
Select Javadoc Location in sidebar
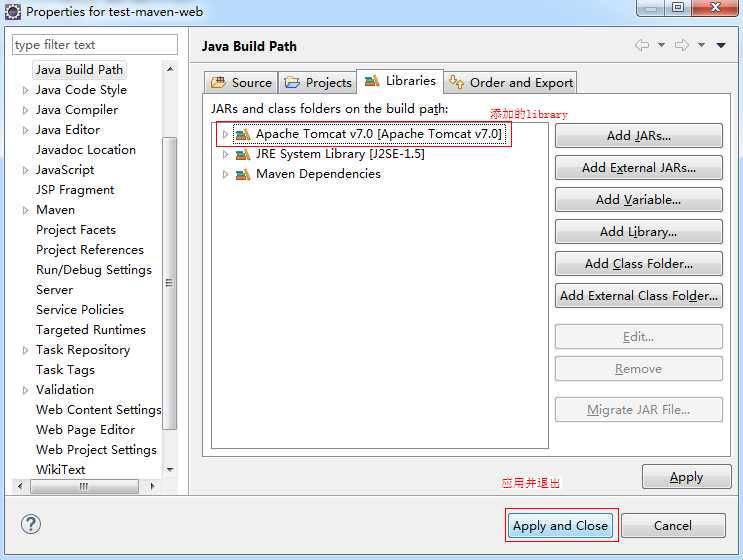tap(86, 150)
